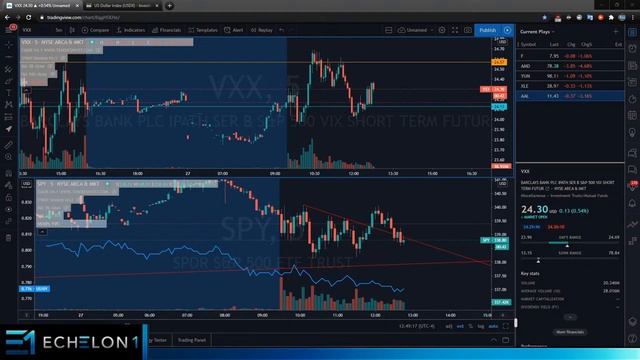The width and height of the screenshot is (640, 360).
Task: Add symbol with watchlist plus icon
Action: (616, 31)
